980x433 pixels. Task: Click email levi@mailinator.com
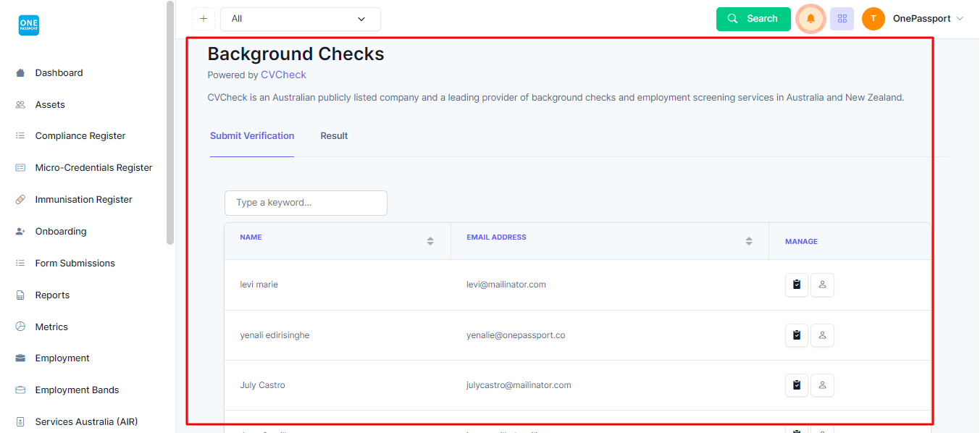(x=506, y=285)
